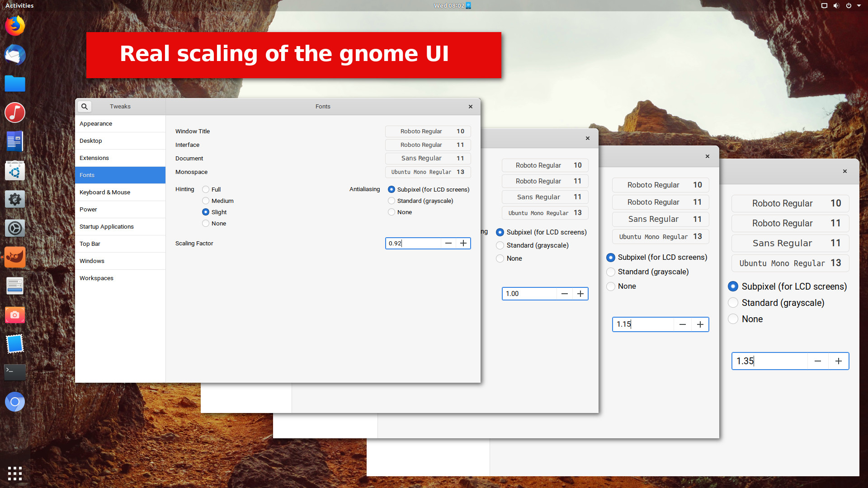Select Subpixel antialiasing in front Tweaks window
Viewport: 868px width, 488px height.
tap(429, 189)
